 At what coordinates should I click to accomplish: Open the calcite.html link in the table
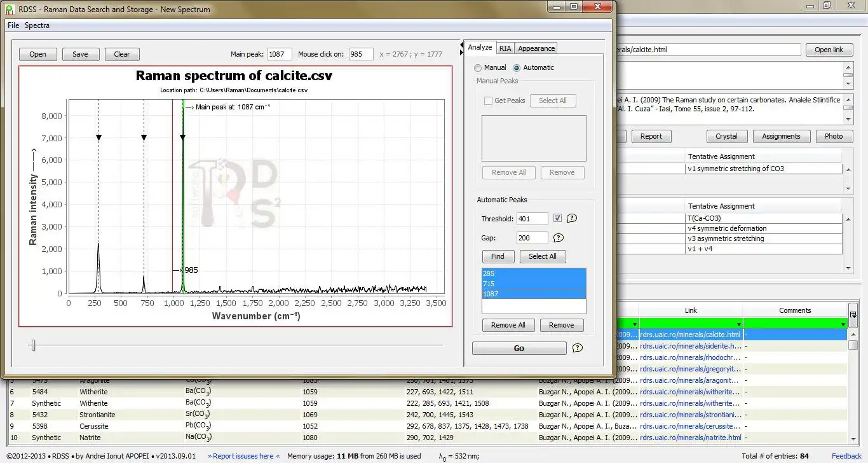click(690, 335)
